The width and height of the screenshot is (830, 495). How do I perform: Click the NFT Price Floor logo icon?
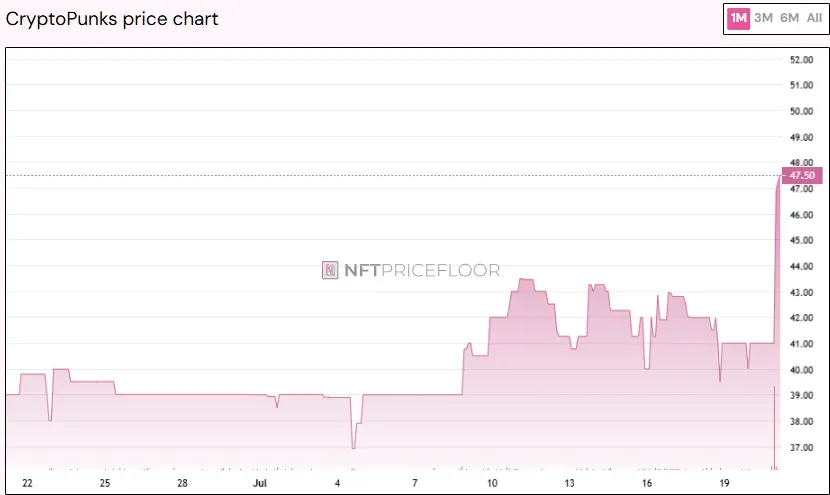(330, 270)
